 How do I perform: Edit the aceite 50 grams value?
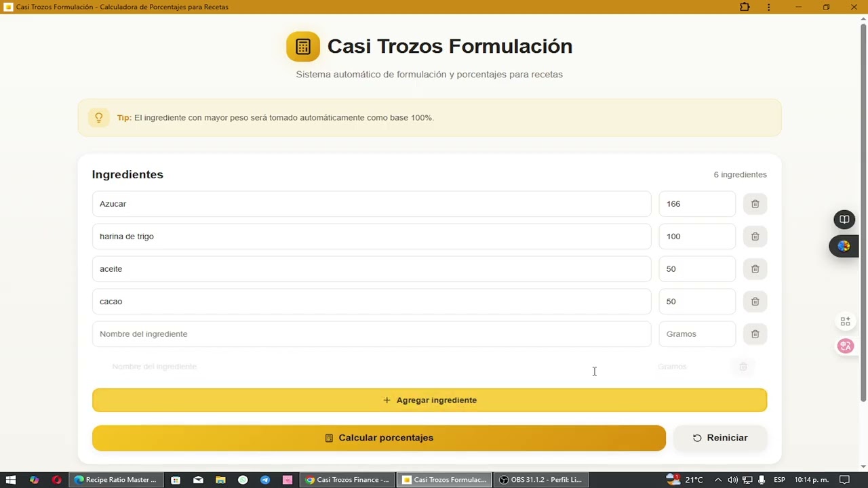[x=697, y=269]
